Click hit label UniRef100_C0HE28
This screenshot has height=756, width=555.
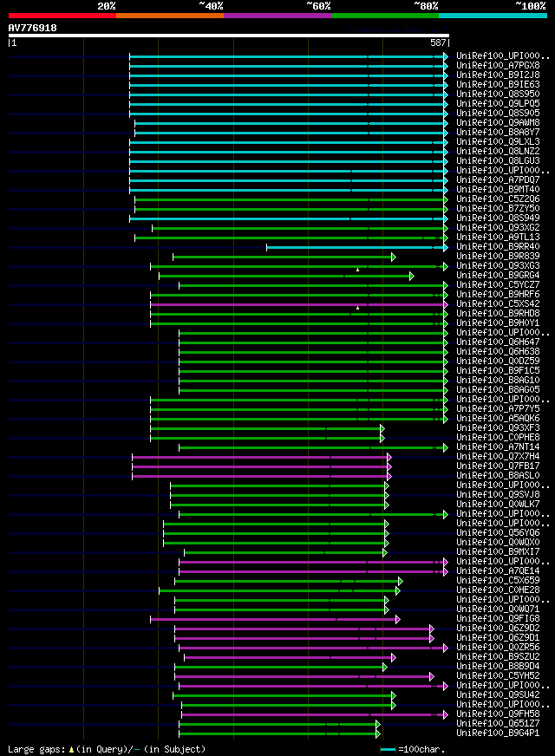tap(498, 590)
